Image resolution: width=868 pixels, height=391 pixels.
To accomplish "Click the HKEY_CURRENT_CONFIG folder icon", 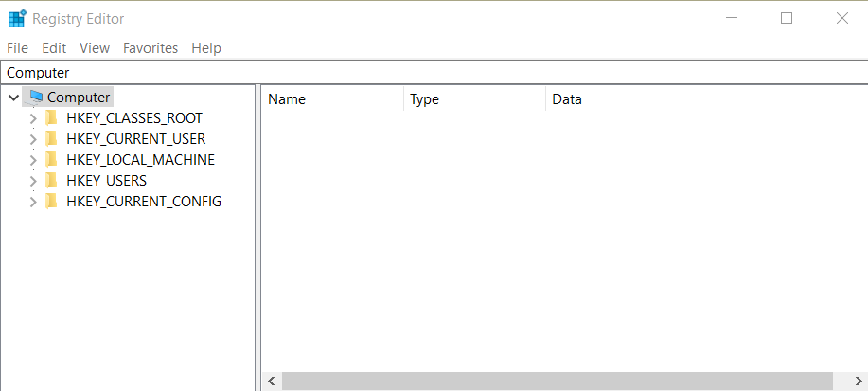I will tap(51, 201).
